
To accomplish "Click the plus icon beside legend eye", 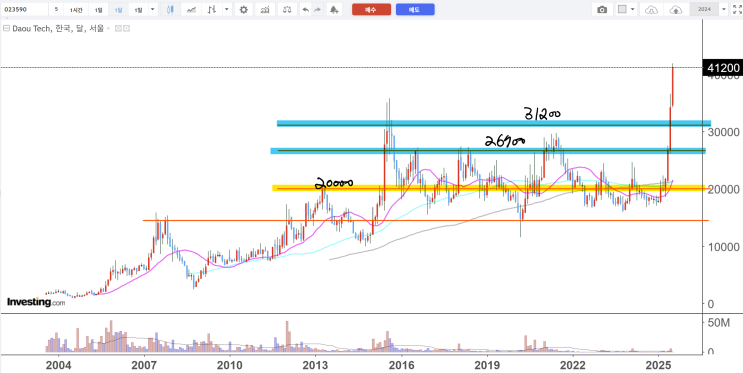I will coord(127,28).
